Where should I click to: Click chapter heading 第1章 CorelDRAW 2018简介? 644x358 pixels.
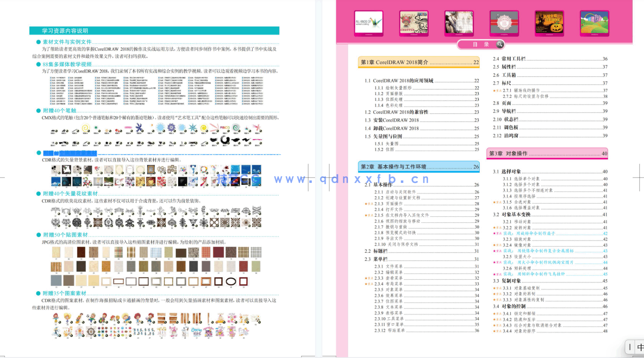click(x=419, y=62)
